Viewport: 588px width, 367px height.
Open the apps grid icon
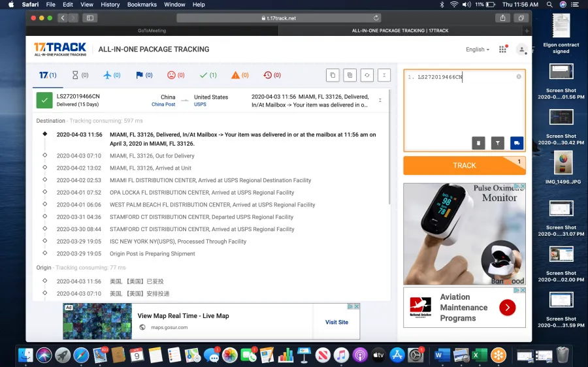click(503, 49)
